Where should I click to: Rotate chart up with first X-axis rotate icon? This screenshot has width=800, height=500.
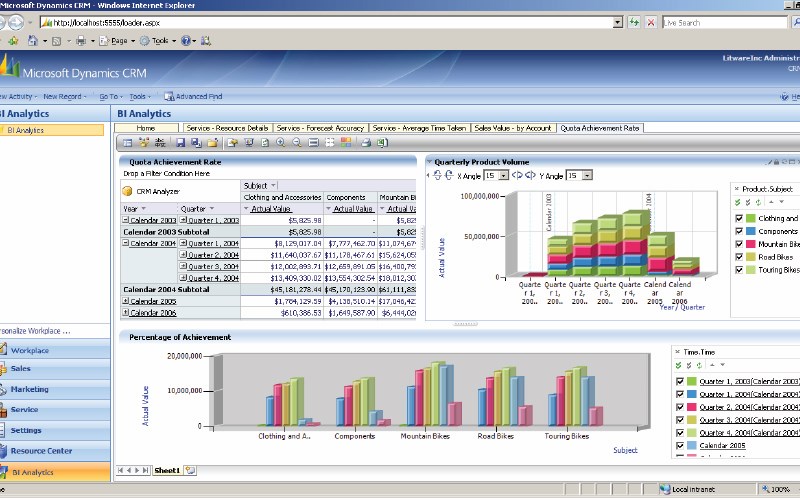click(x=437, y=176)
